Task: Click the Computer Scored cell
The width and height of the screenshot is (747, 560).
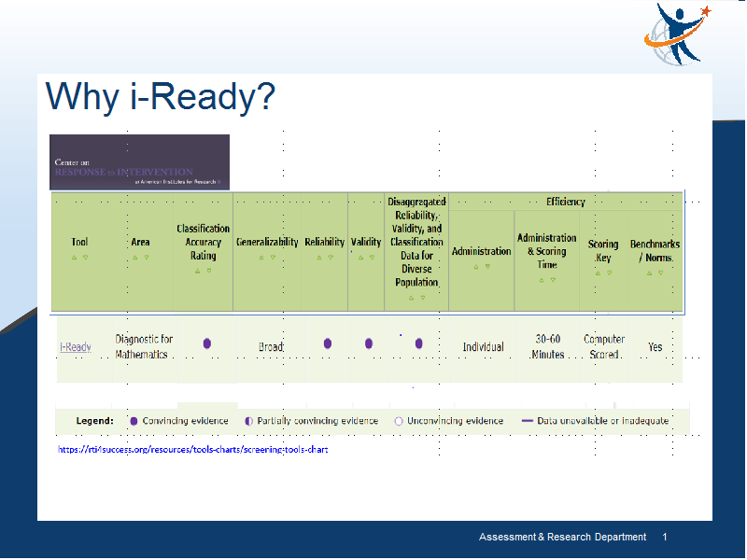Action: pyautogui.click(x=604, y=346)
